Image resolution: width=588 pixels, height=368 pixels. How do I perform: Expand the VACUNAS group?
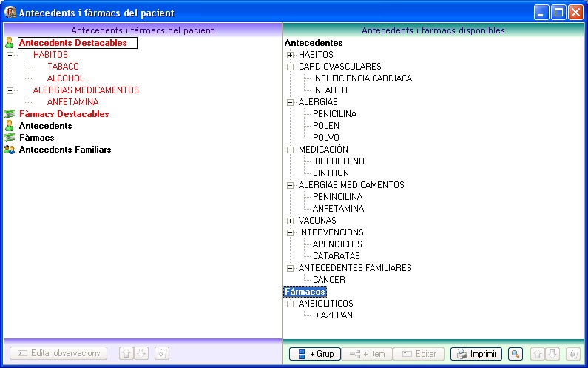click(x=290, y=221)
